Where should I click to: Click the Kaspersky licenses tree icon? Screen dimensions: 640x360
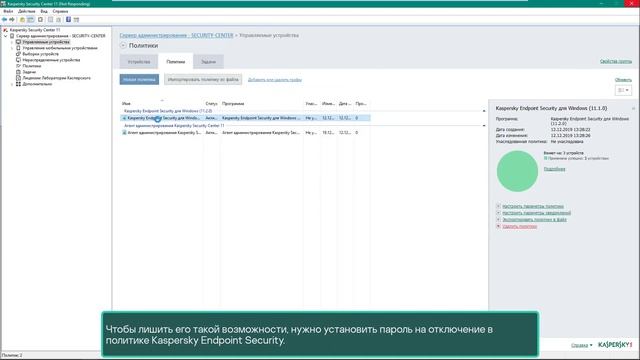[18, 78]
